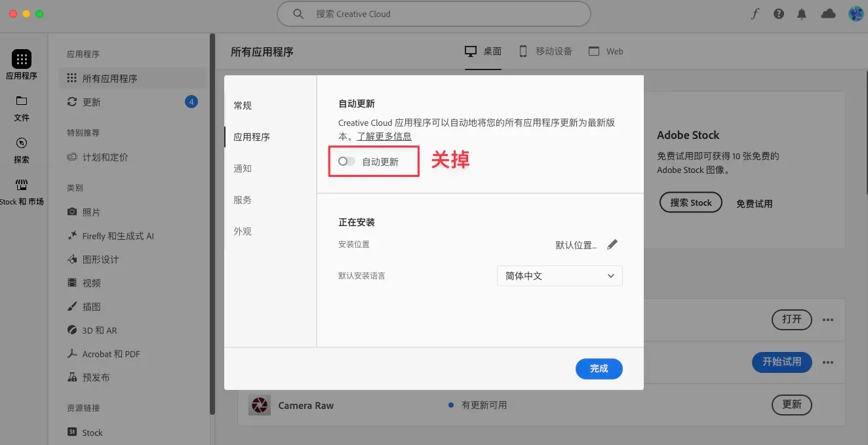Switch to the 移动设备 tab

tap(545, 51)
